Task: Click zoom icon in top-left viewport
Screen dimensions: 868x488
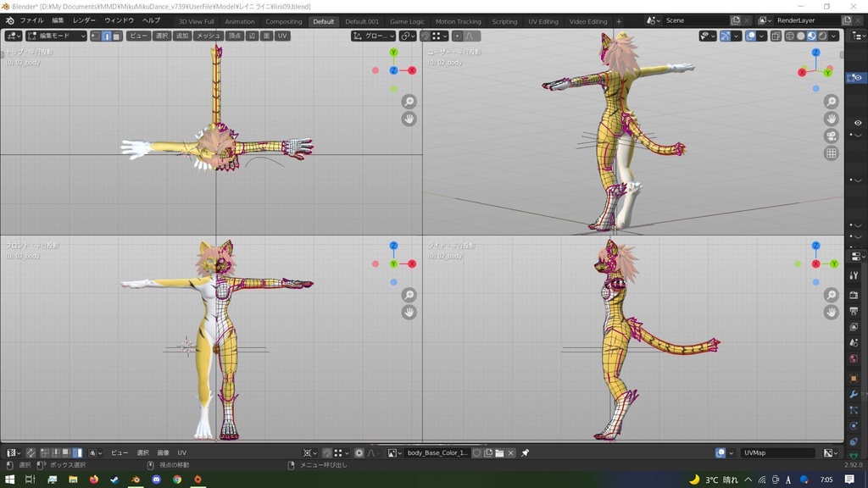Action: [409, 102]
